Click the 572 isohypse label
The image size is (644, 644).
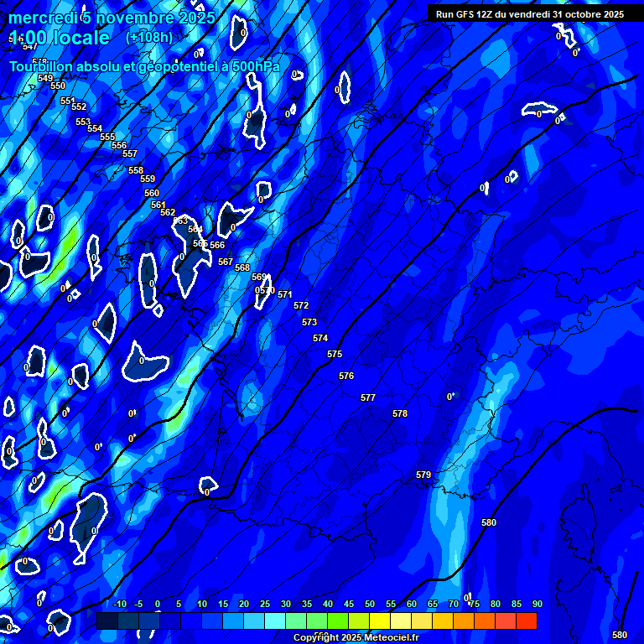click(x=301, y=306)
